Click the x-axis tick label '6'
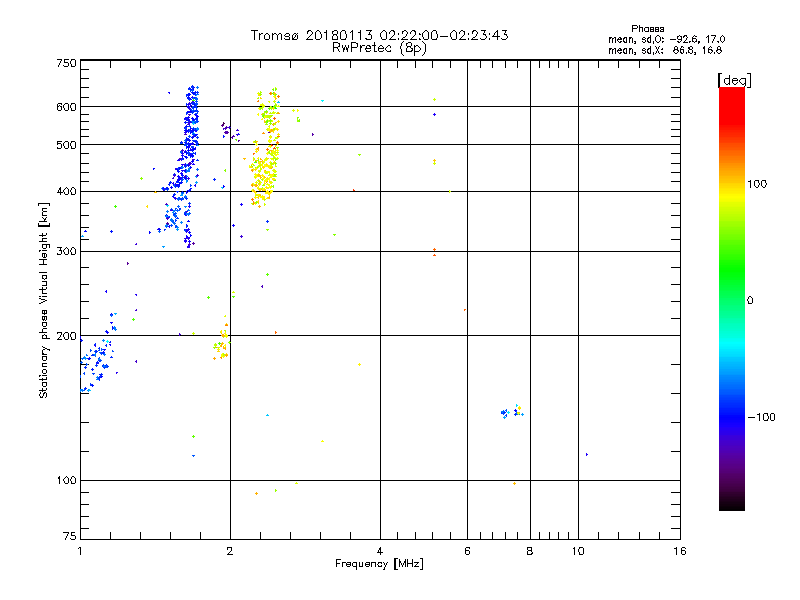Screen dimensions: 800x600 click(467, 551)
